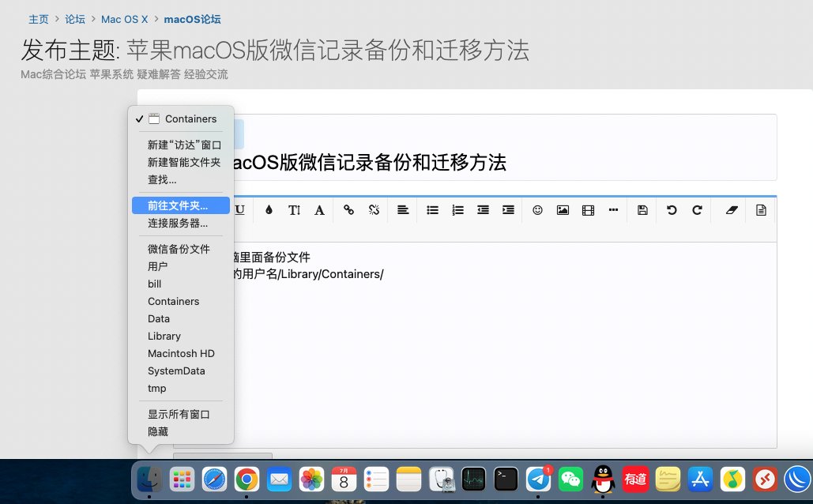Increase indent with indent icon
The width and height of the screenshot is (813, 504).
click(x=509, y=210)
